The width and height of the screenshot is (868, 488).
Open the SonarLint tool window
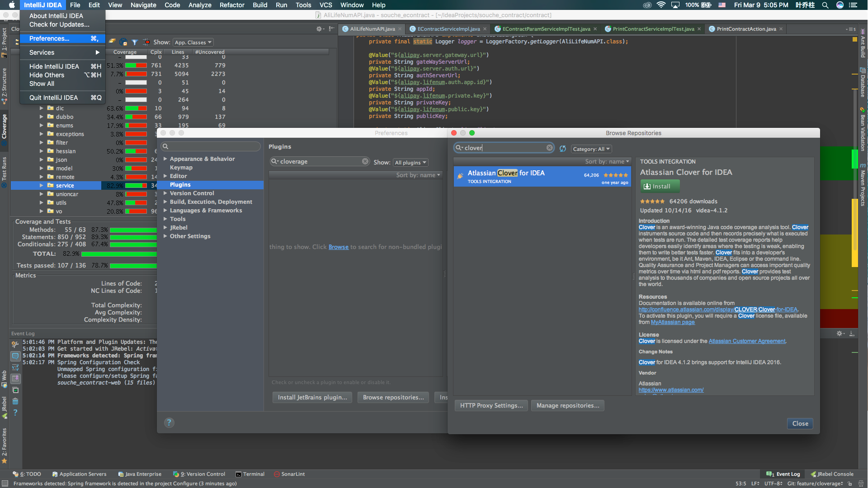coord(289,474)
